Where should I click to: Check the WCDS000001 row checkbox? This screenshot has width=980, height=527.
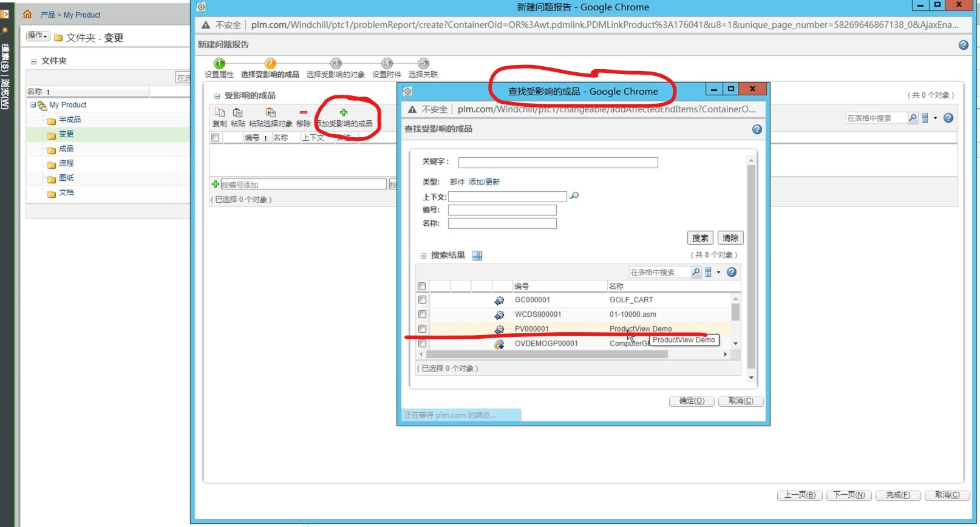tap(422, 314)
